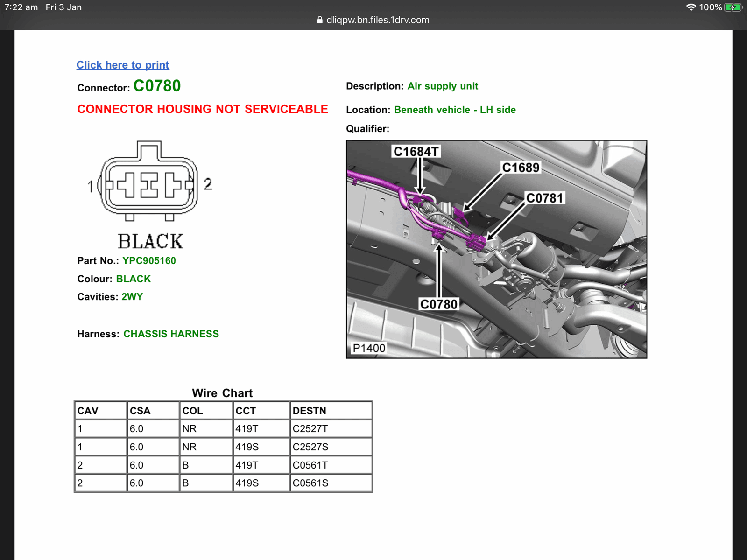Image resolution: width=747 pixels, height=560 pixels.
Task: Tap the 'Fri 3 Jan' date in the status bar
Action: 63,7
